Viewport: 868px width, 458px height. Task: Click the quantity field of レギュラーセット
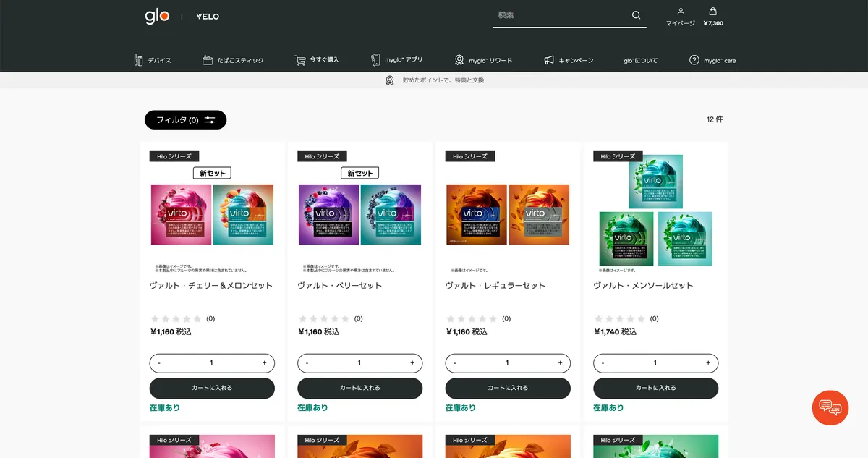click(508, 363)
